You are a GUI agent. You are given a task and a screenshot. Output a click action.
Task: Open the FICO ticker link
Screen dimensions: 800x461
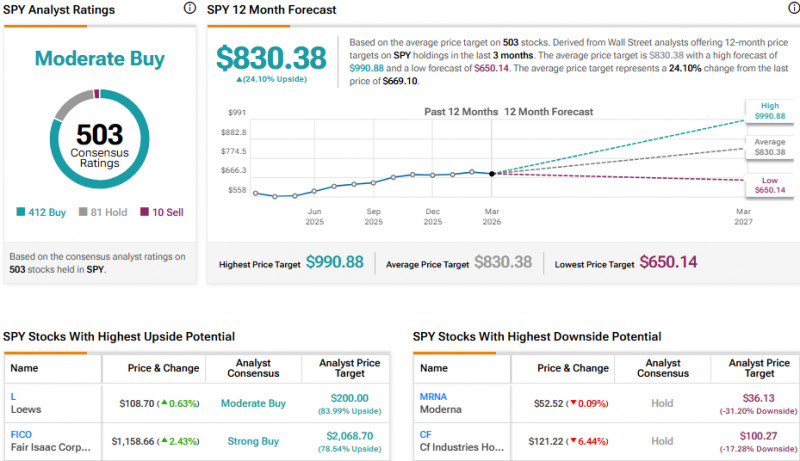point(22,433)
